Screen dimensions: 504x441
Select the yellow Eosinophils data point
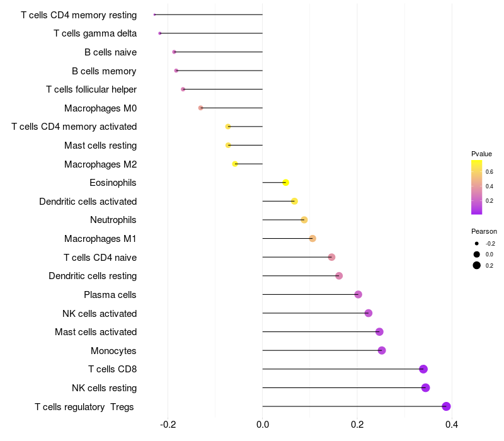[x=285, y=183]
